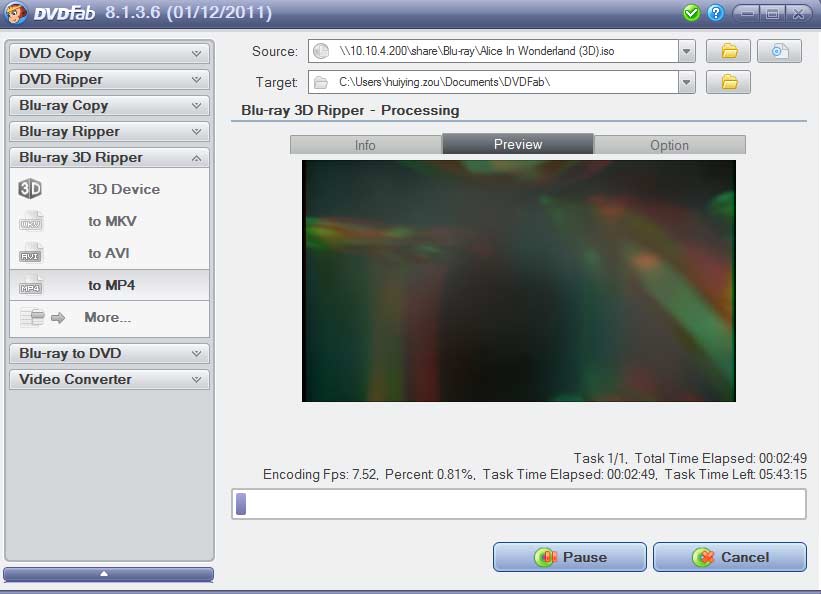
Task: Click the AVI format icon
Action: pyautogui.click(x=31, y=254)
